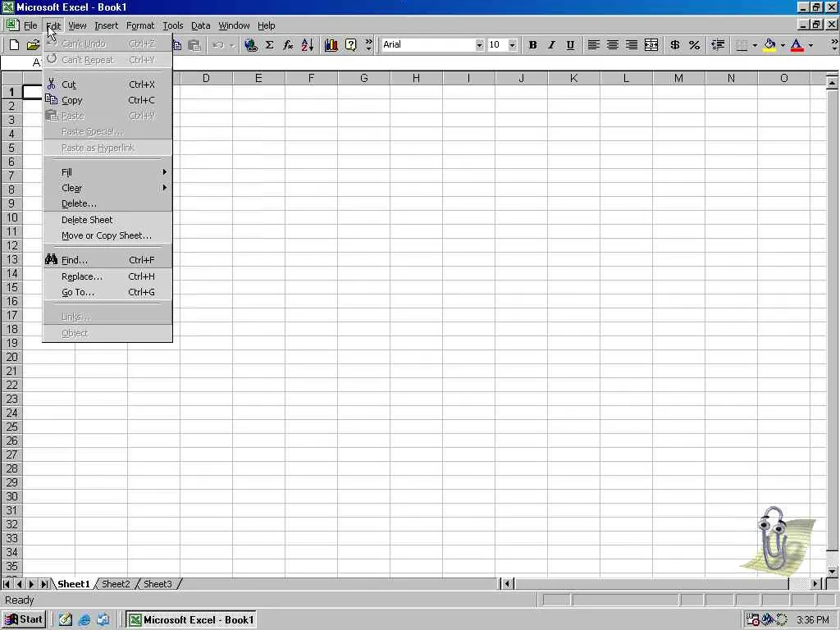The width and height of the screenshot is (840, 630).
Task: Switch to the Sheet3 tab
Action: [x=157, y=584]
